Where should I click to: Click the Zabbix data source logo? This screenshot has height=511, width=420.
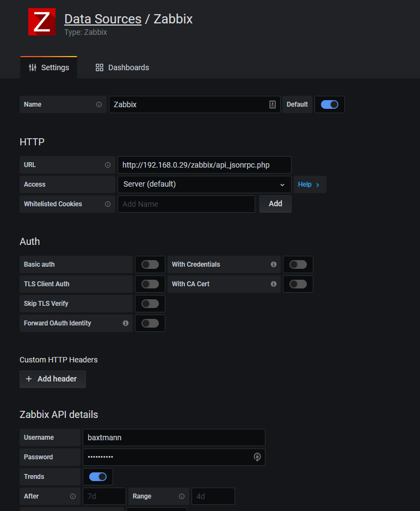(41, 22)
